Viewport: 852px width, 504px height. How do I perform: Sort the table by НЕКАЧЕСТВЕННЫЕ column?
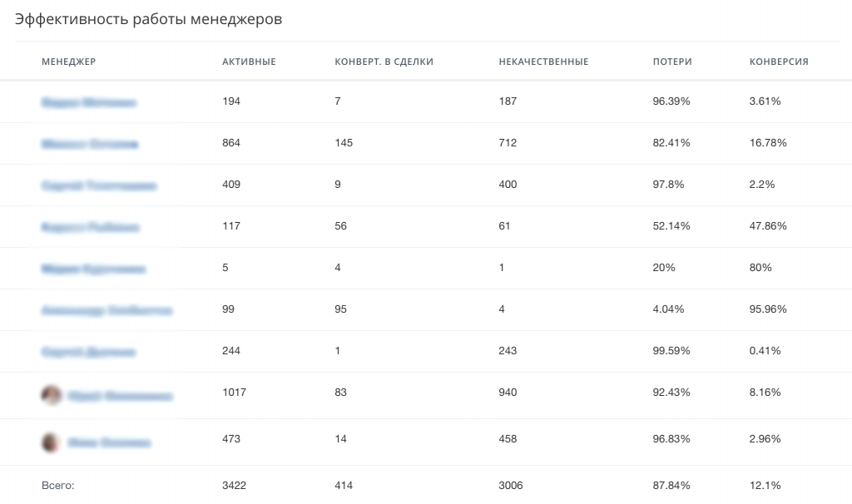(542, 62)
